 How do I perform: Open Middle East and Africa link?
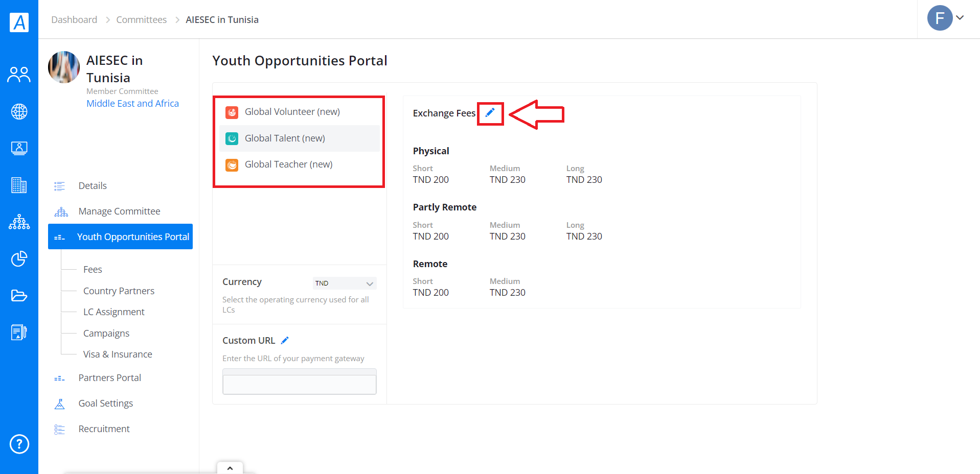click(x=132, y=103)
